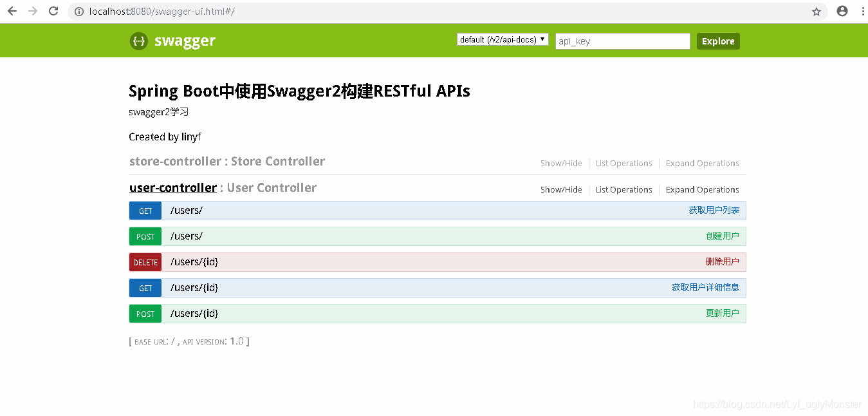Viewport: 868px width, 416px height.
Task: Click Show/Hide for store-controller
Action: click(x=561, y=164)
